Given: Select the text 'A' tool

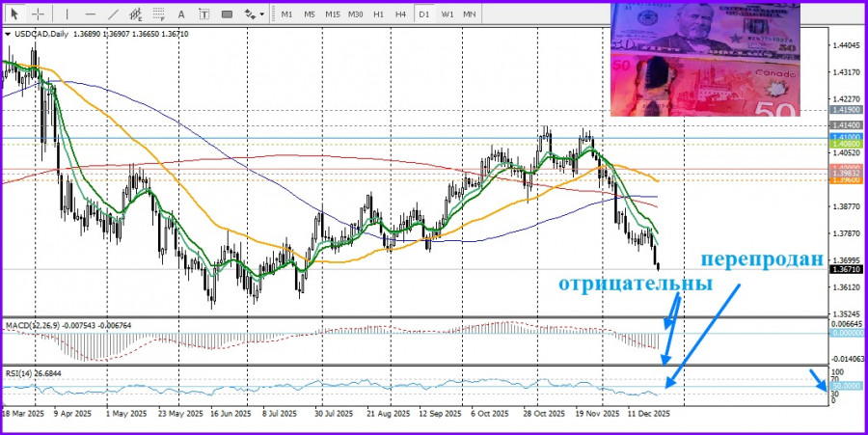Looking at the screenshot, I should (183, 14).
